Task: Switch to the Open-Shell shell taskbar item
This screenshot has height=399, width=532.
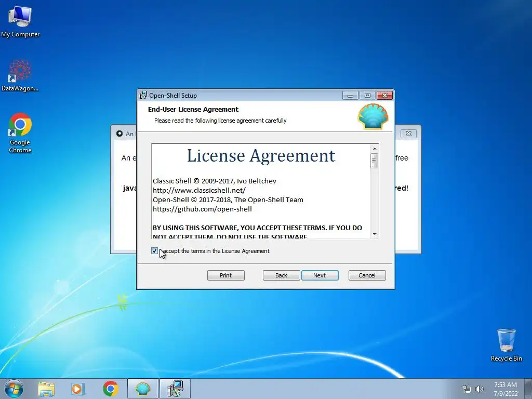Action: click(142, 389)
